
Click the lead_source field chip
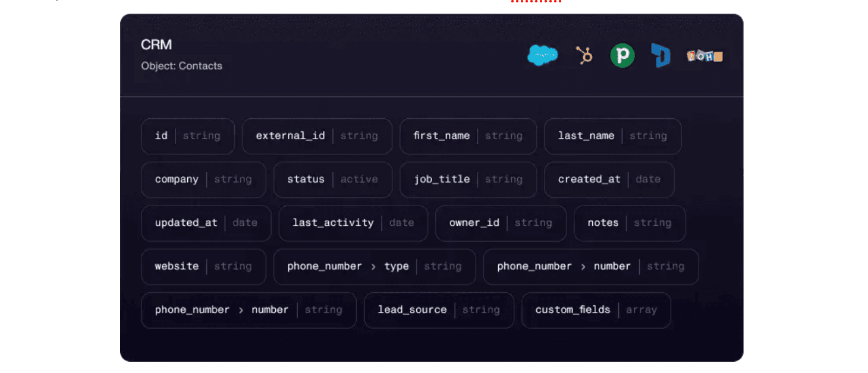coord(439,310)
